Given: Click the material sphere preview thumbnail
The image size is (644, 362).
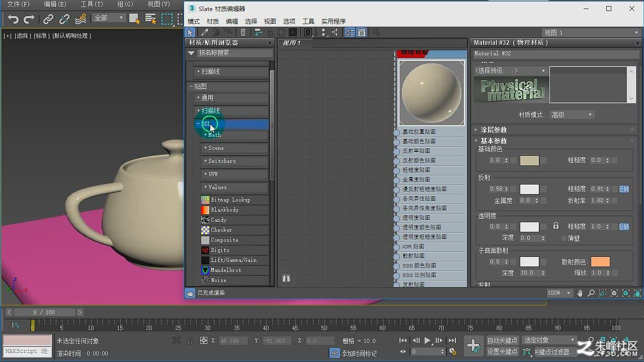Looking at the screenshot, I should click(432, 93).
